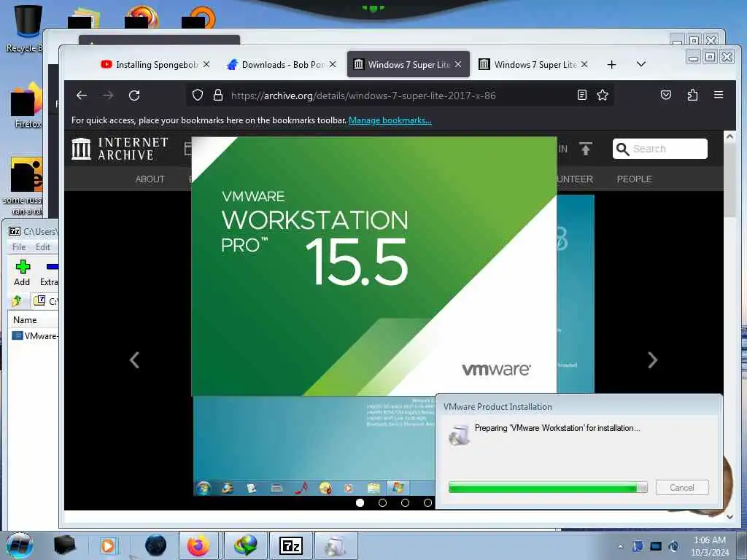Viewport: 747px width, 560px height.
Task: Show previous image with the left carousel arrow
Action: pos(134,360)
